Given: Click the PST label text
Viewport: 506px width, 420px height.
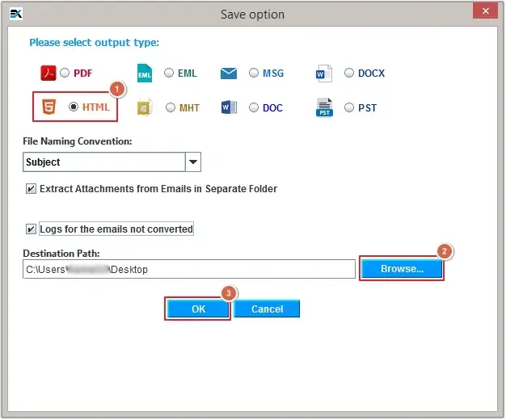Looking at the screenshot, I should tap(367, 107).
